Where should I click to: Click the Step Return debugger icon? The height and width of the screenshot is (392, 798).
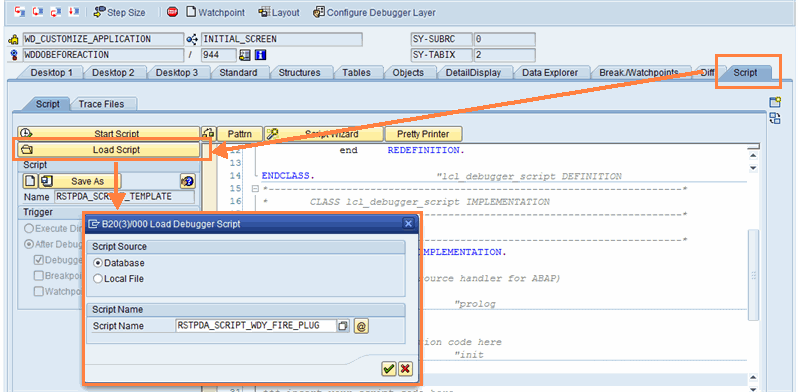coord(55,12)
